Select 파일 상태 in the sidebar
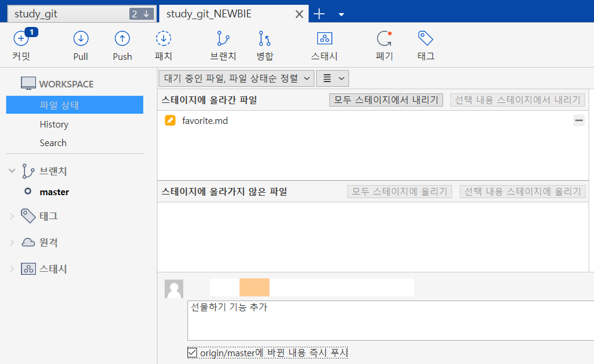Viewport: 594px width, 364px height. [x=75, y=105]
